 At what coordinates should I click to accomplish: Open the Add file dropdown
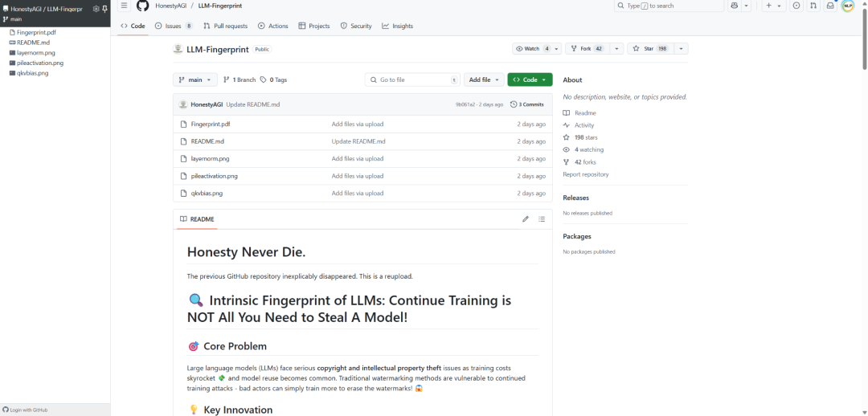(x=484, y=80)
